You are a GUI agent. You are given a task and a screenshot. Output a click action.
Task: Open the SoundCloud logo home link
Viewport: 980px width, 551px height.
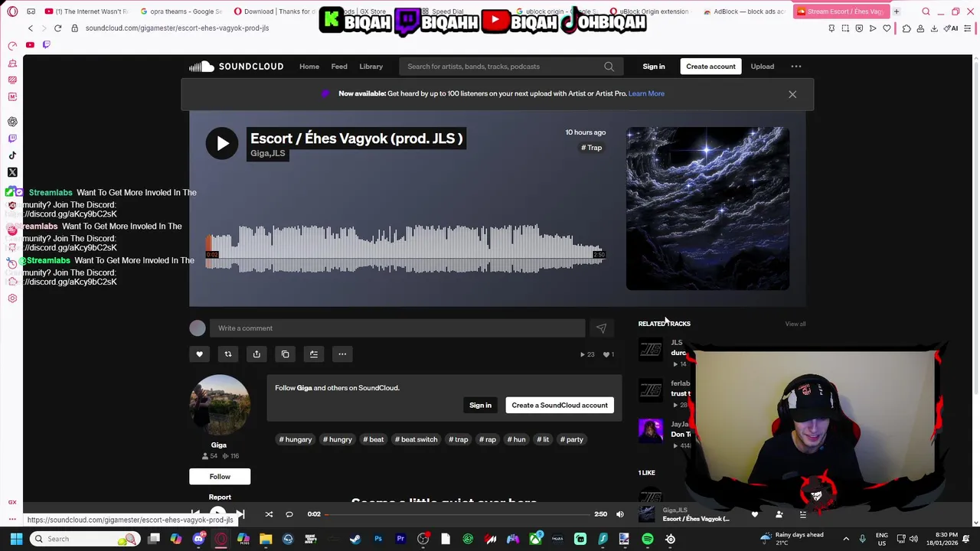coord(237,67)
